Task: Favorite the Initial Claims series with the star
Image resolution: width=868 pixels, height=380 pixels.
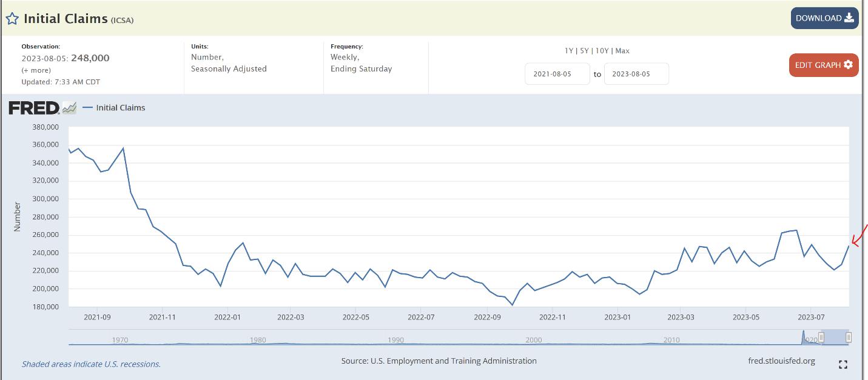Action: pyautogui.click(x=12, y=19)
